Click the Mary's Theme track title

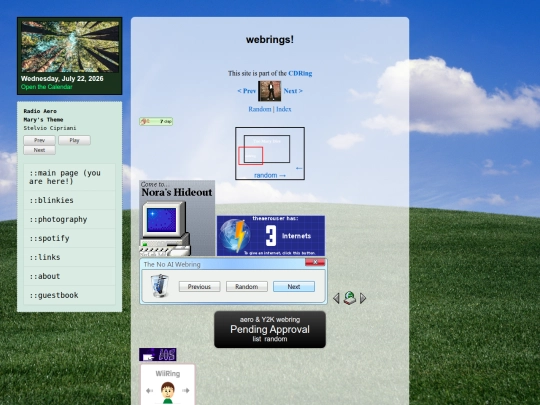click(43, 120)
